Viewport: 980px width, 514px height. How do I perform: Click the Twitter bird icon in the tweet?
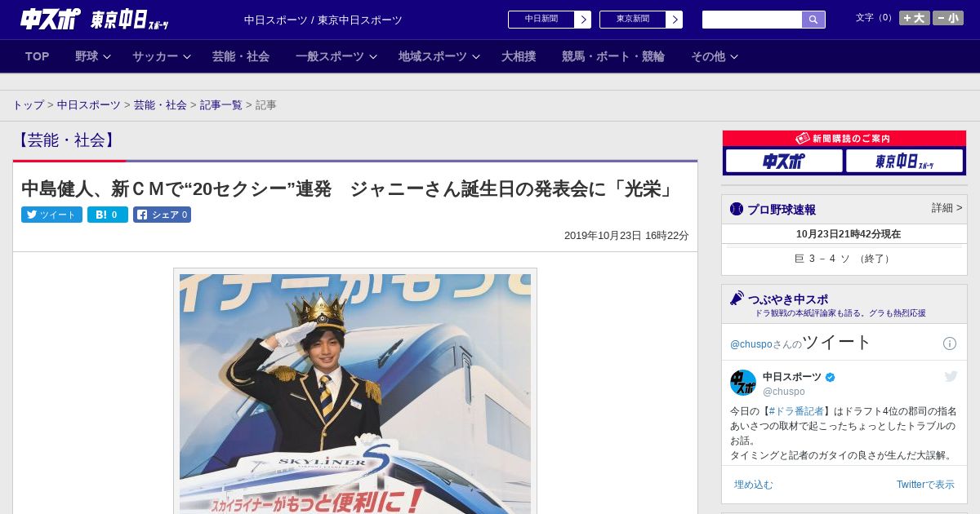[951, 376]
